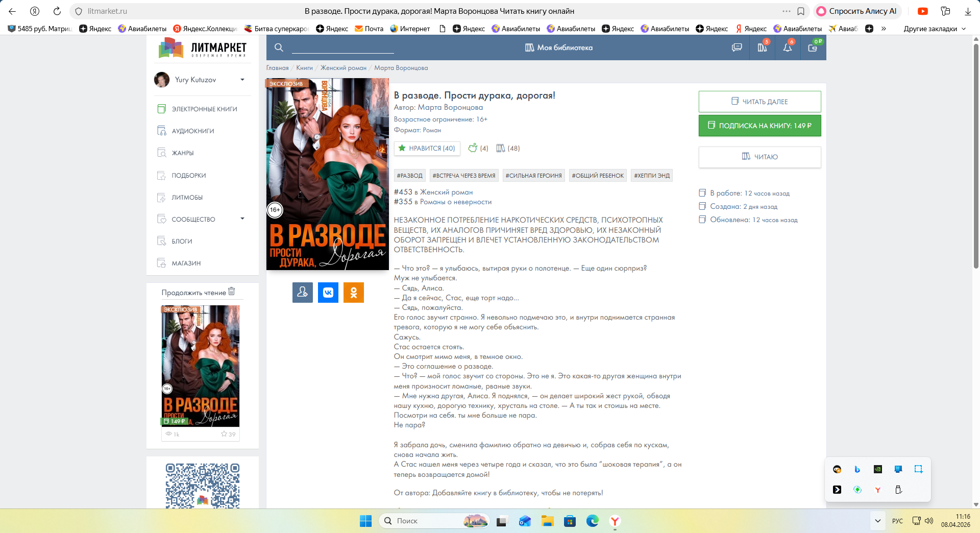The height and width of the screenshot is (533, 980).
Task: Click the #СИЛЬНАЯ ГЕРОИНЯ tag
Action: click(x=533, y=176)
